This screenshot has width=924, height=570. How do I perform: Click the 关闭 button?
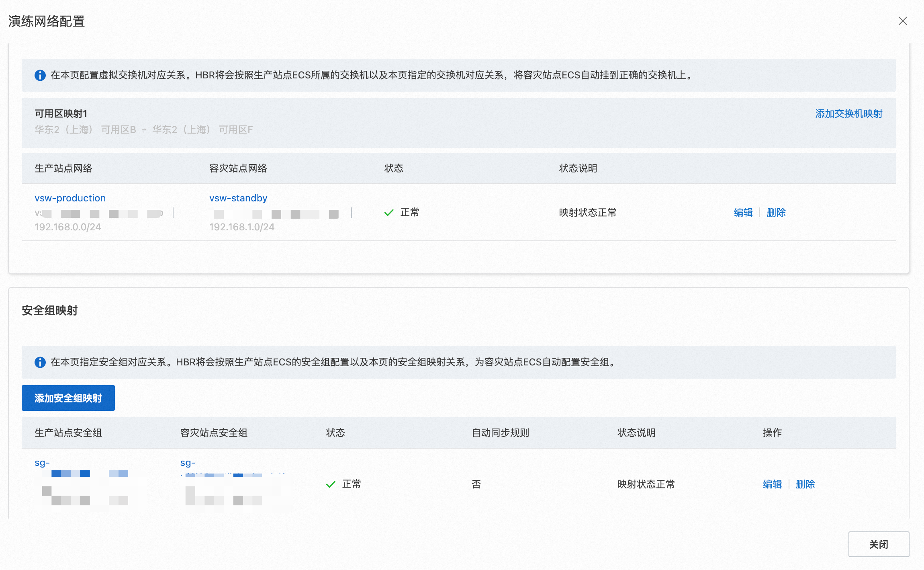[x=879, y=544]
